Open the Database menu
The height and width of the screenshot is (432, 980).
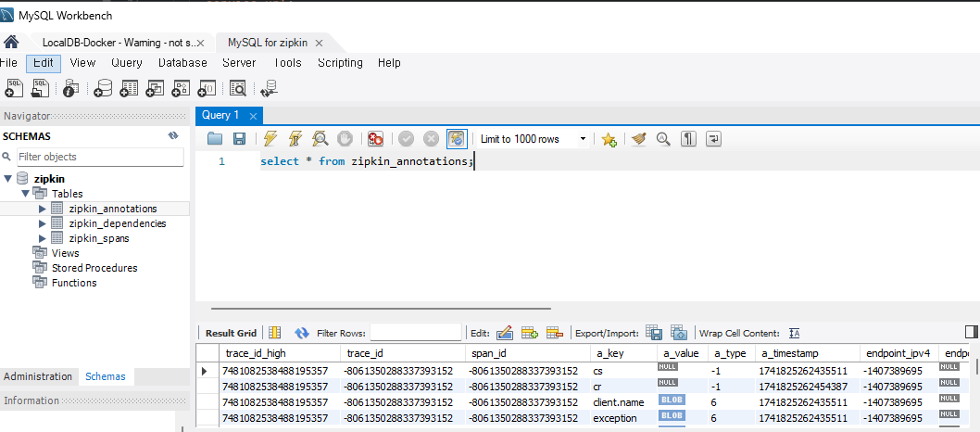182,62
